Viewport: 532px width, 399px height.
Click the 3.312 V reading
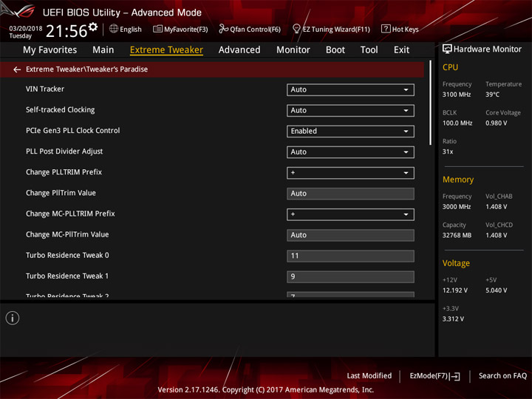click(x=453, y=319)
